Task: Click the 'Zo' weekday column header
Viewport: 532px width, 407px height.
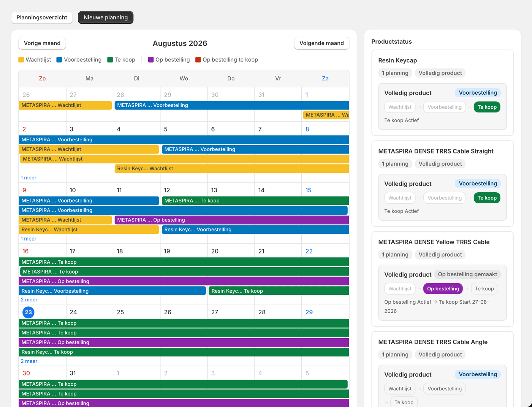Action: point(42,79)
